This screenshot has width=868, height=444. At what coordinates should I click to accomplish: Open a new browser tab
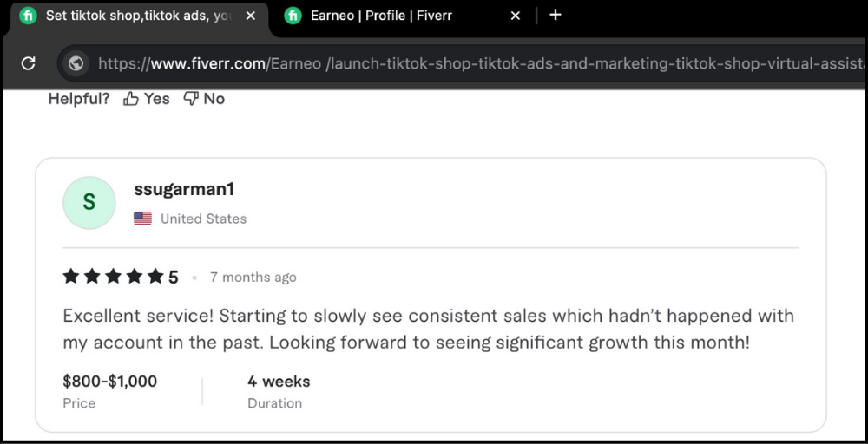556,15
